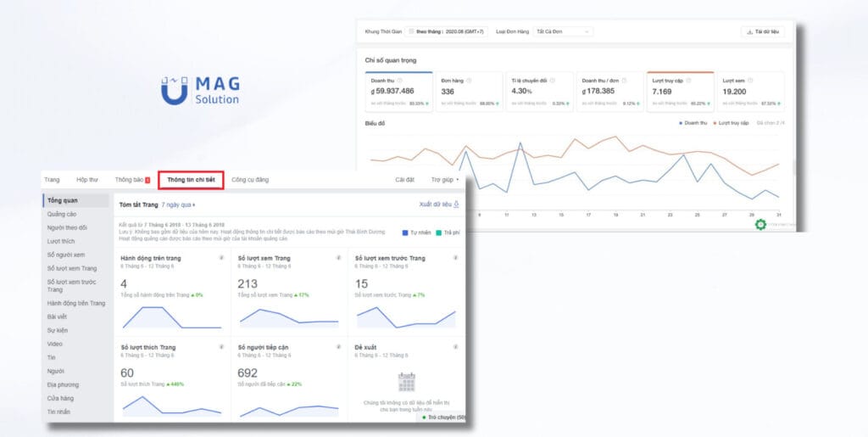868x437 pixels.
Task: Click info icon on Hành động trên trang card
Action: click(x=221, y=258)
